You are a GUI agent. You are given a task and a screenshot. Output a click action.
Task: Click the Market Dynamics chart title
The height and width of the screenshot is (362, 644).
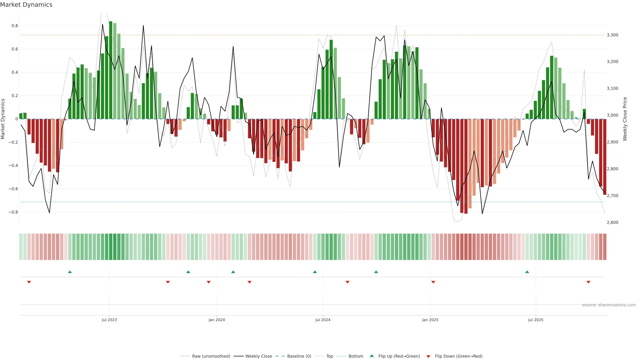(x=26, y=5)
